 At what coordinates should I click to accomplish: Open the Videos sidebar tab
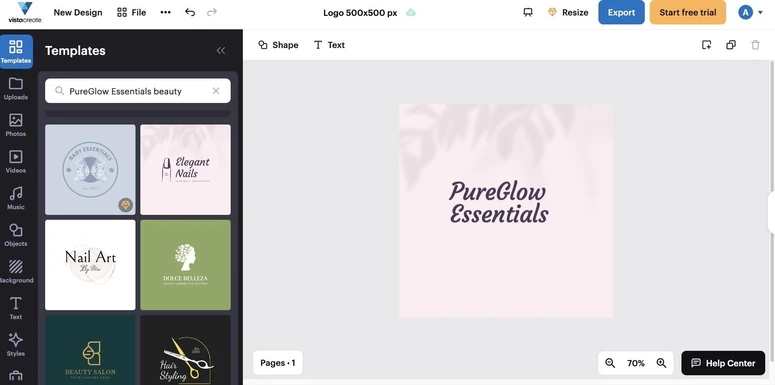click(16, 162)
